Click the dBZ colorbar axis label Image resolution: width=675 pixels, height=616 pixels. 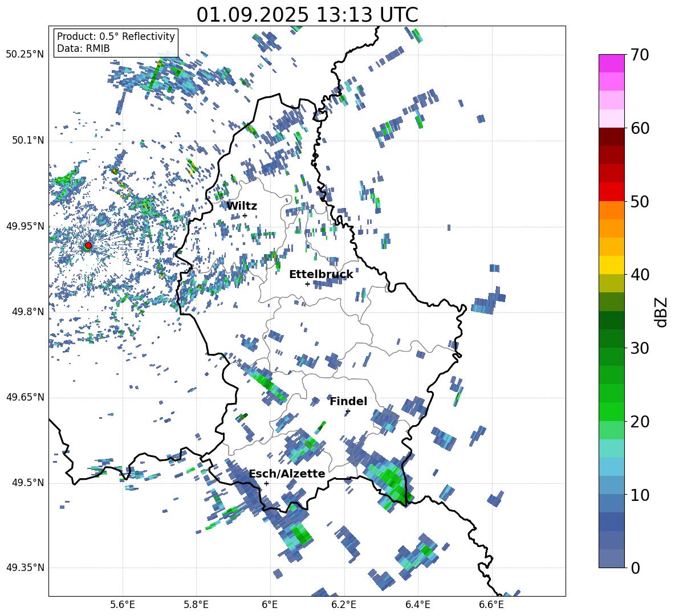pos(662,312)
